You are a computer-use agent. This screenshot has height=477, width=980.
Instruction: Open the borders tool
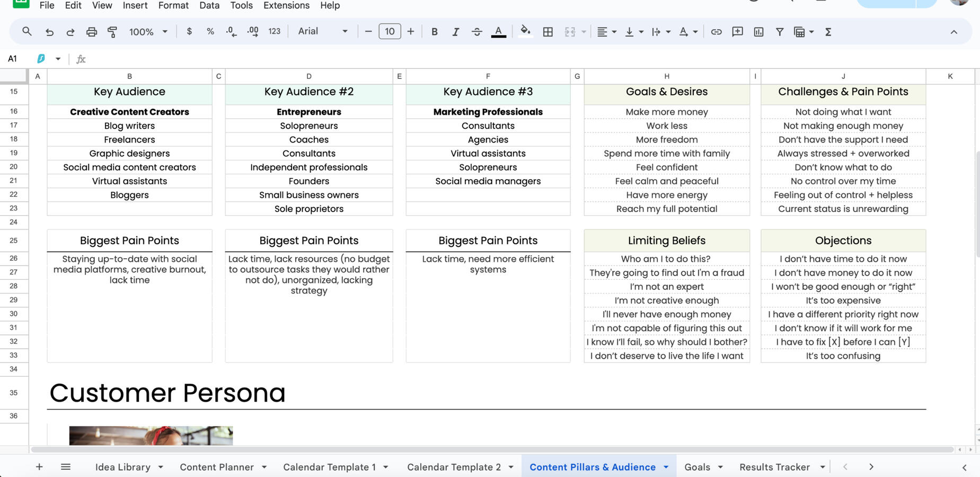548,32
